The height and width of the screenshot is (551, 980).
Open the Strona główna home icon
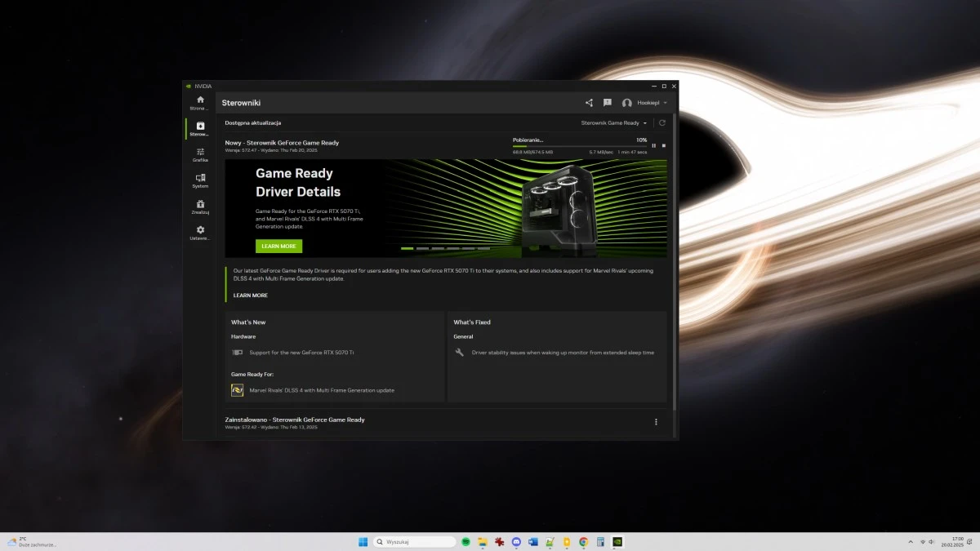[x=199, y=101]
